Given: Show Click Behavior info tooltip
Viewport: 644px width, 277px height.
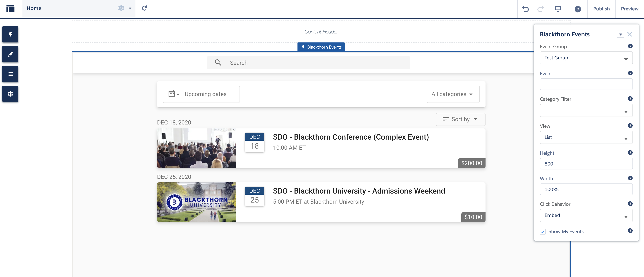Looking at the screenshot, I should pos(630,204).
